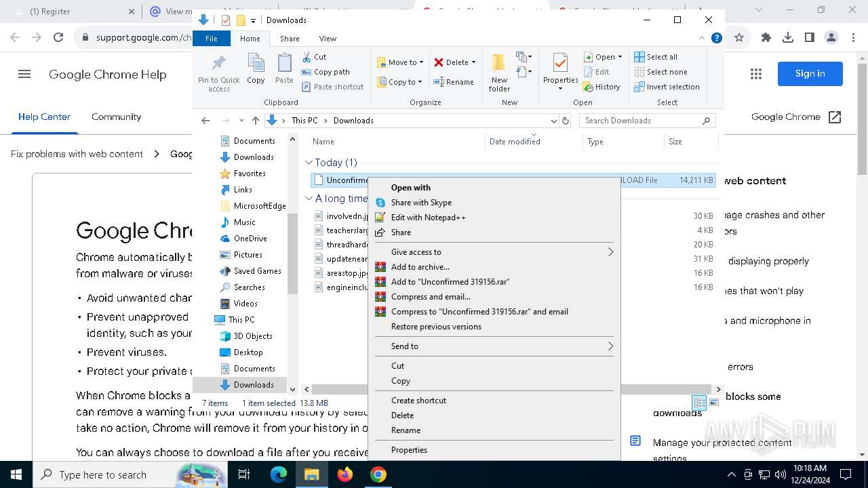Viewport: 868px width, 488px height.
Task: Open Microsoft Edge from taskbar
Action: point(279,474)
